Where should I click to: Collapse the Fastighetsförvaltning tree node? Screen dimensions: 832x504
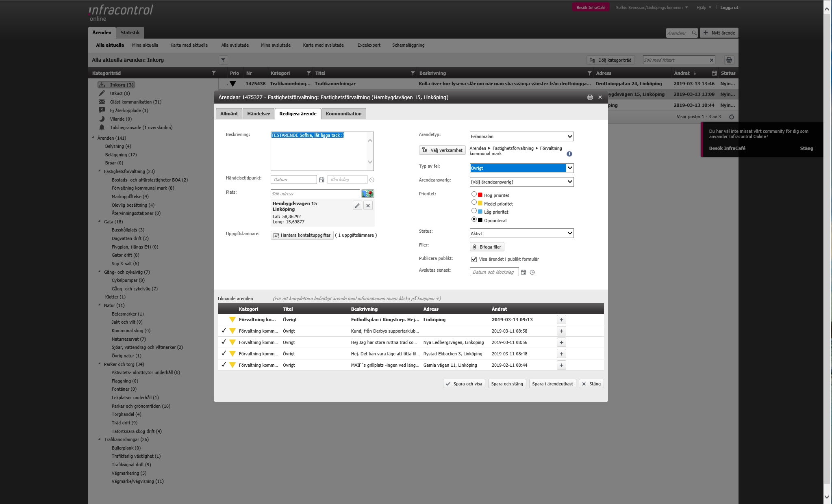[100, 171]
